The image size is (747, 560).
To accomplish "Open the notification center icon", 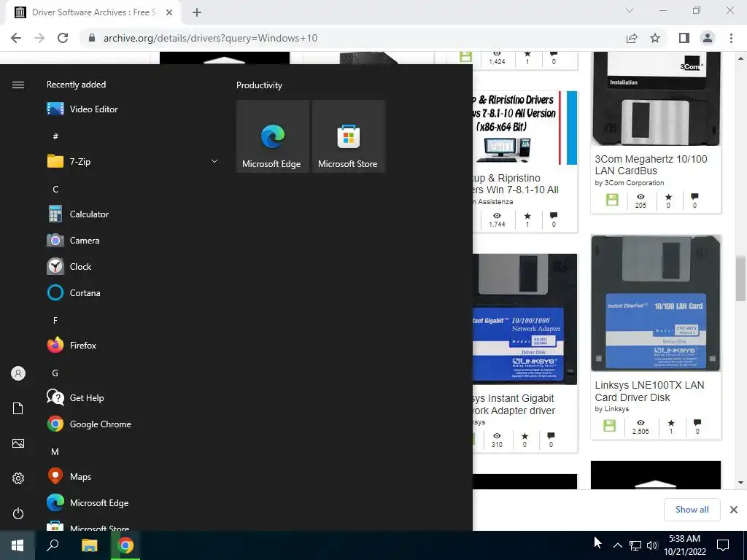I will click(723, 545).
